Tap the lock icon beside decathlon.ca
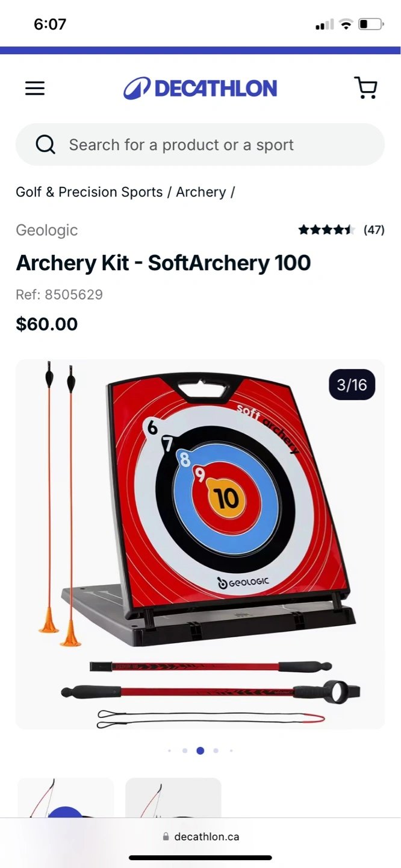This screenshot has width=401, height=868. pos(166,837)
